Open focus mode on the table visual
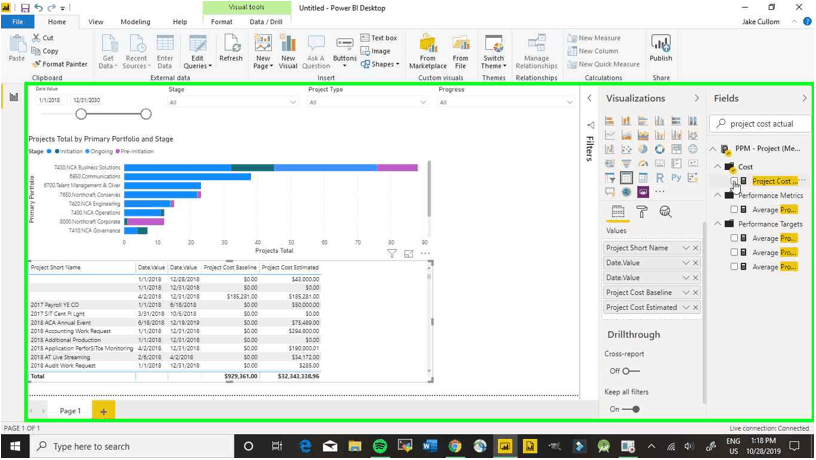The image size is (816, 460). point(409,253)
